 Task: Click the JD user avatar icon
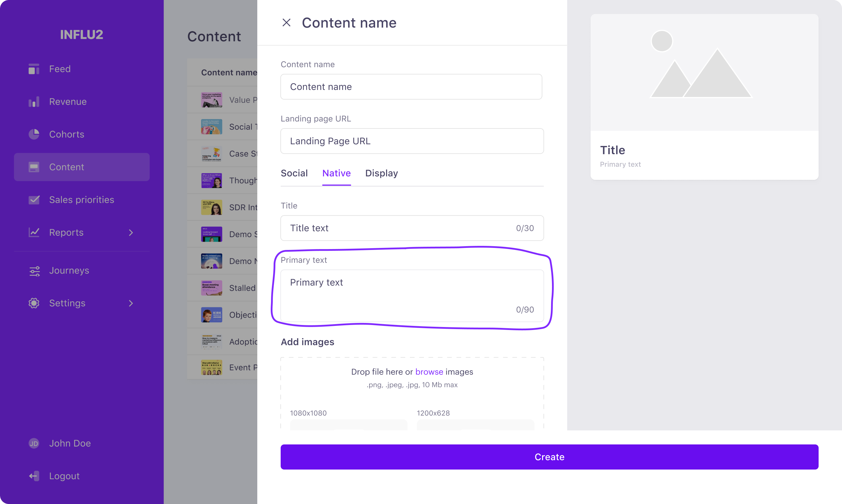[x=34, y=443]
